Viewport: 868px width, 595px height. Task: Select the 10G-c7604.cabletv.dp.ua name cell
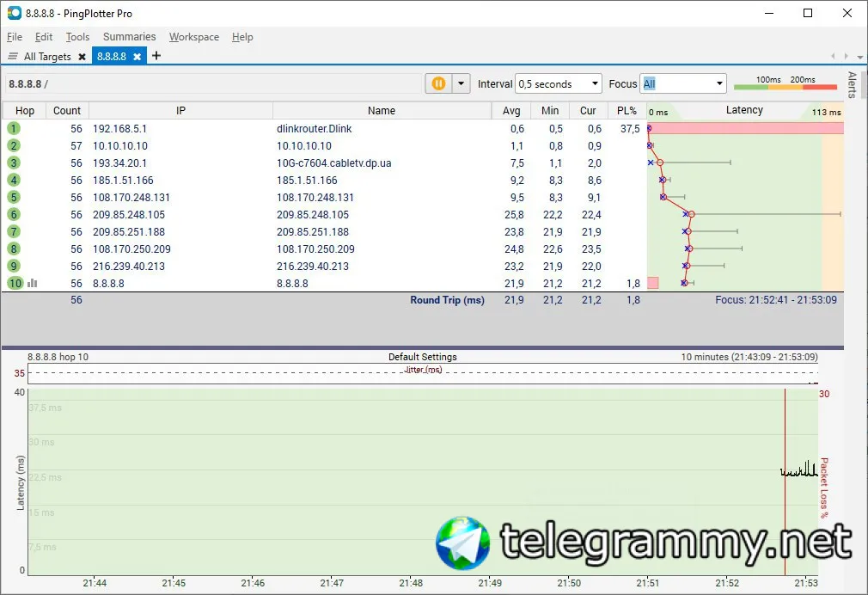333,163
